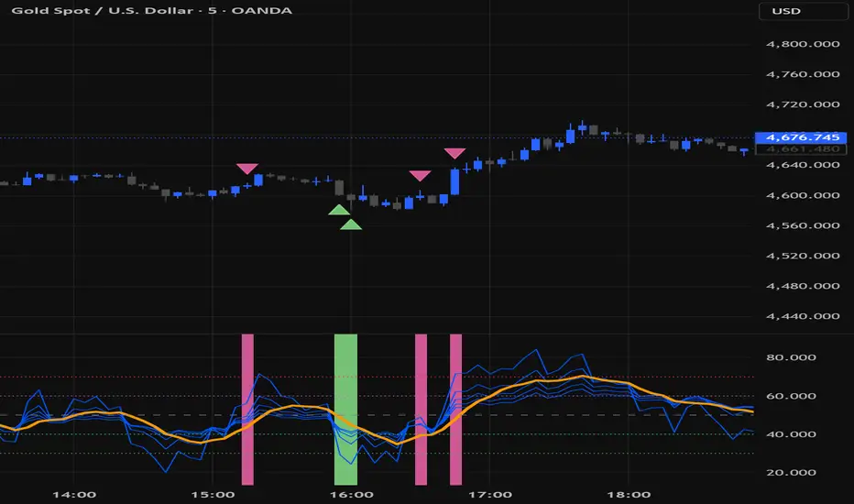
Task: Select the blue 4,676.745 current price label
Action: (801, 137)
